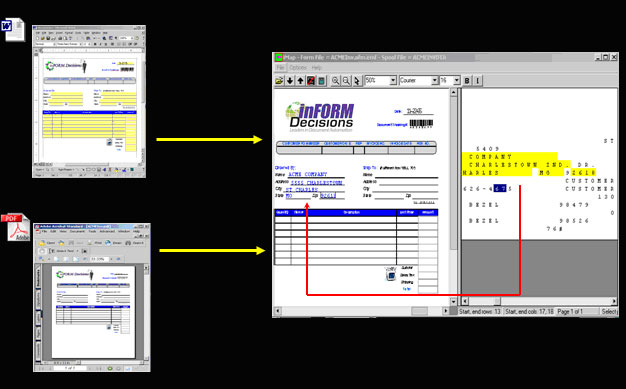Click the Adobe PDF file icon
This screenshot has height=389, width=626.
16,227
